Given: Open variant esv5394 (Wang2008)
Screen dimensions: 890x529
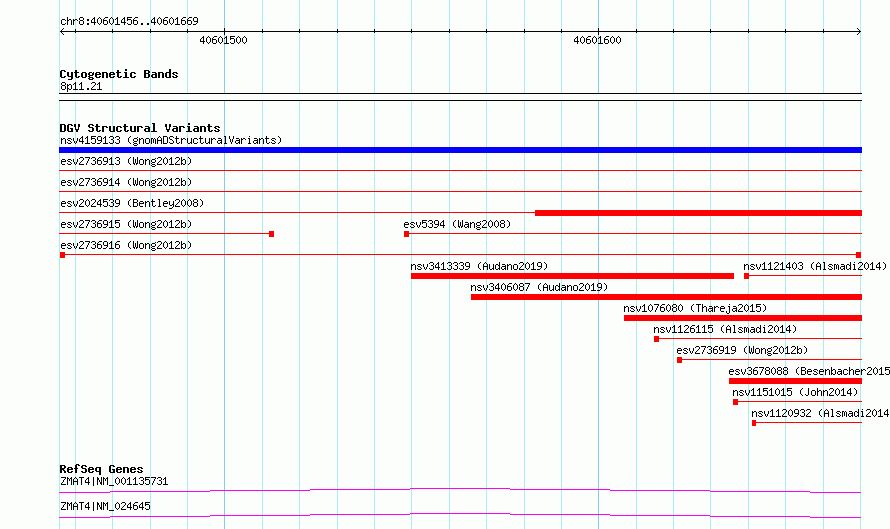Looking at the screenshot, I should [457, 224].
